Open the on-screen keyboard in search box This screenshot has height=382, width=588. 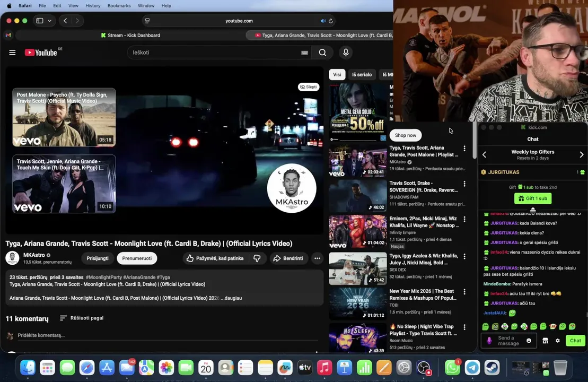pyautogui.click(x=304, y=53)
